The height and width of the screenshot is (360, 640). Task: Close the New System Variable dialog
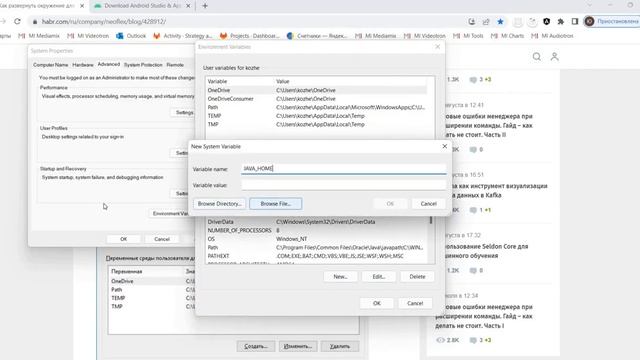click(x=444, y=146)
